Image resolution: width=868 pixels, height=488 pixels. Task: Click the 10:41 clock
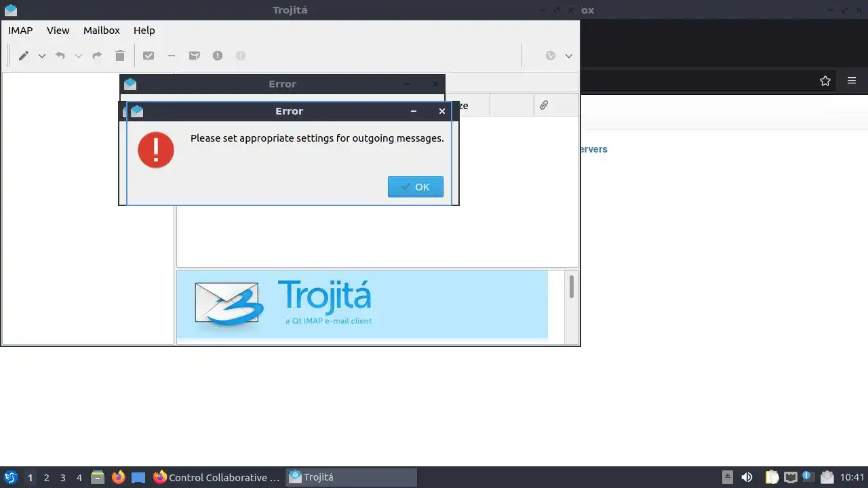[852, 477]
